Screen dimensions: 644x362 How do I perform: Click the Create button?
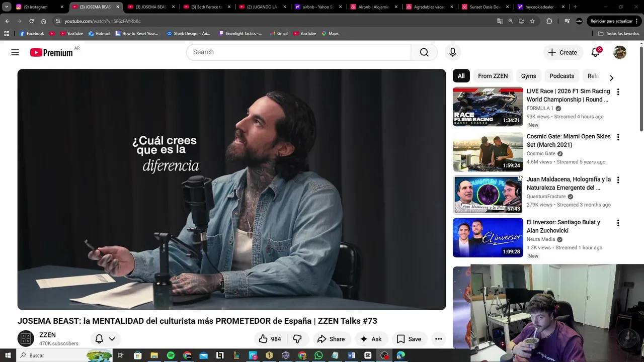click(x=563, y=52)
